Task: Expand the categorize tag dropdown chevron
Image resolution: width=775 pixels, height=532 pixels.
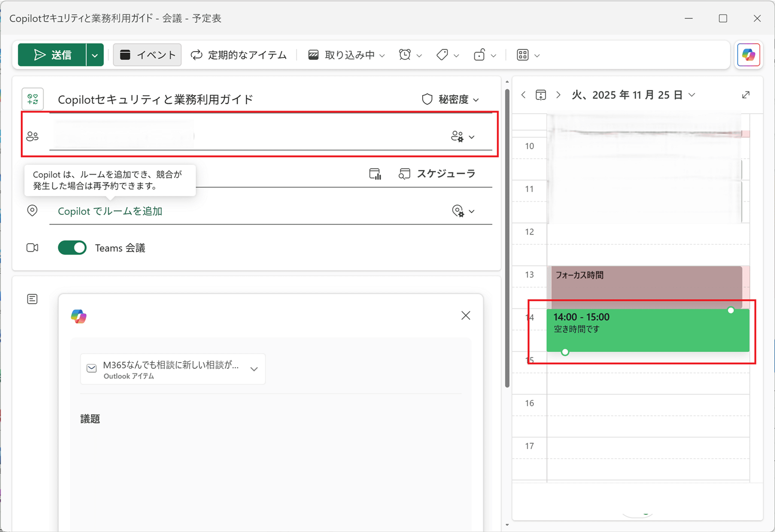Action: (x=456, y=55)
